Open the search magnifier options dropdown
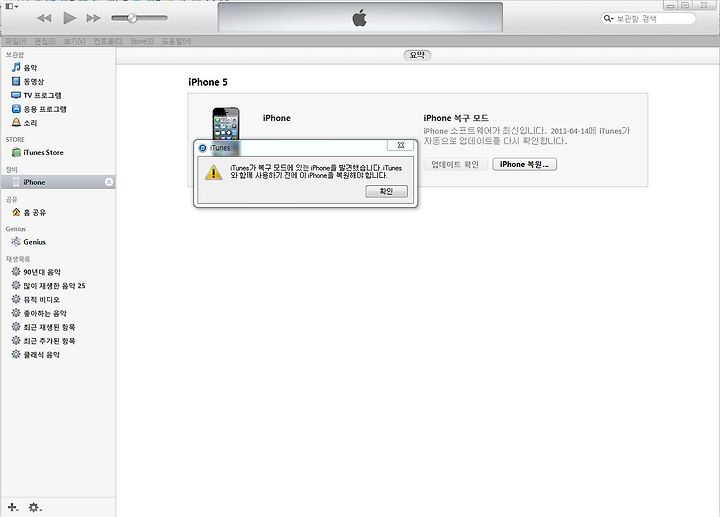 [x=608, y=18]
